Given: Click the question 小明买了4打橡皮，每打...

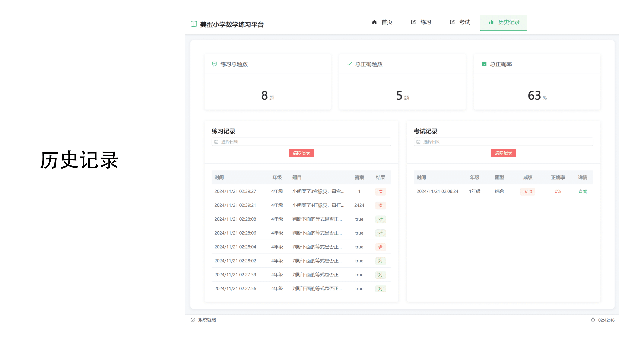Looking at the screenshot, I should (318, 205).
